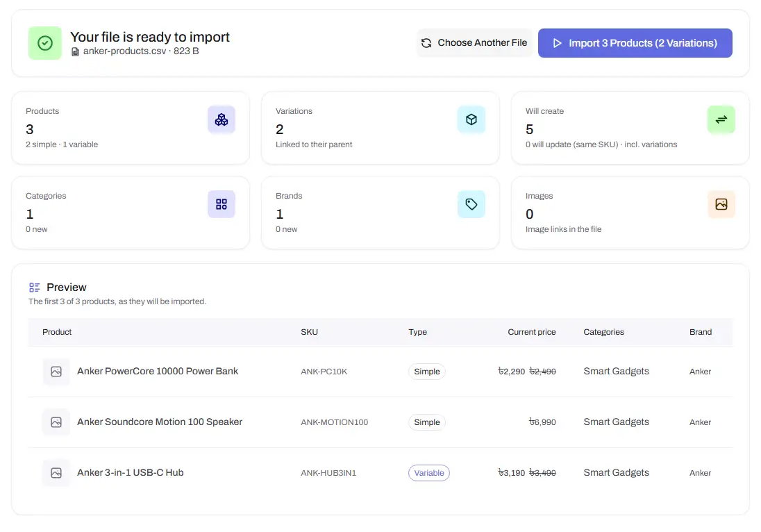761x532 pixels.
Task: Click the struck-through ৳2,490 price
Action: point(542,372)
